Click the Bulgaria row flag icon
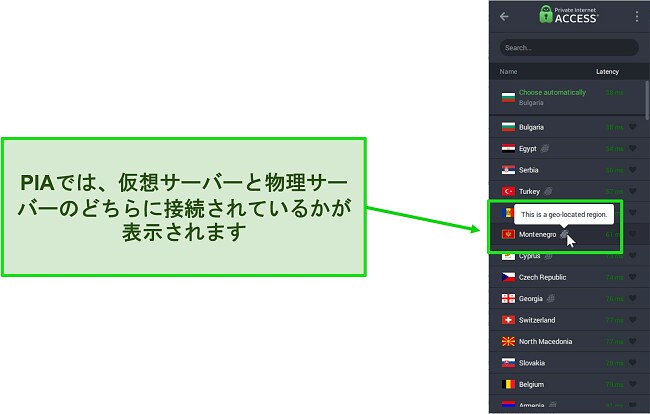 pos(508,127)
